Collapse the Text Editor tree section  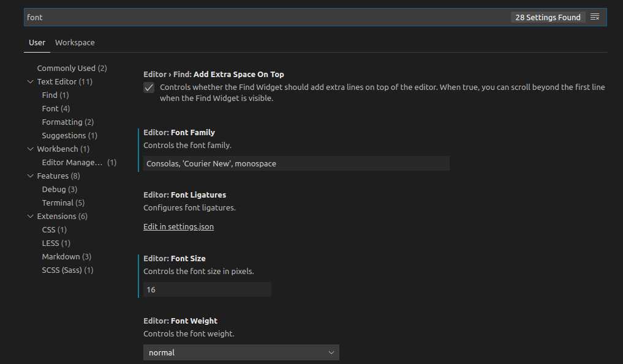click(31, 81)
